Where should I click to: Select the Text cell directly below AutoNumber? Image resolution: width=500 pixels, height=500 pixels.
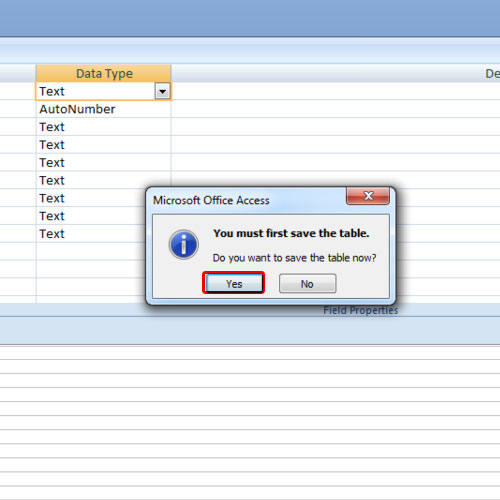tap(104, 127)
